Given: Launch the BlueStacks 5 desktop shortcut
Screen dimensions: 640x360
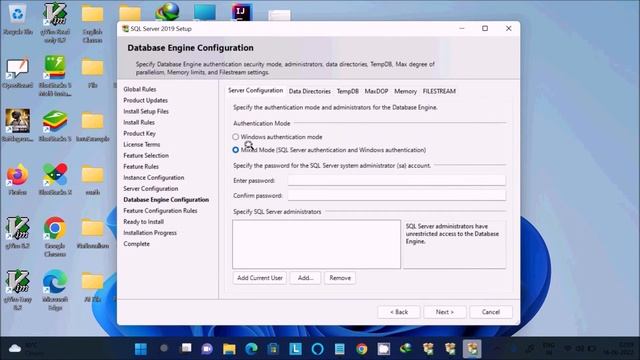Looking at the screenshot, I should coord(55,126).
